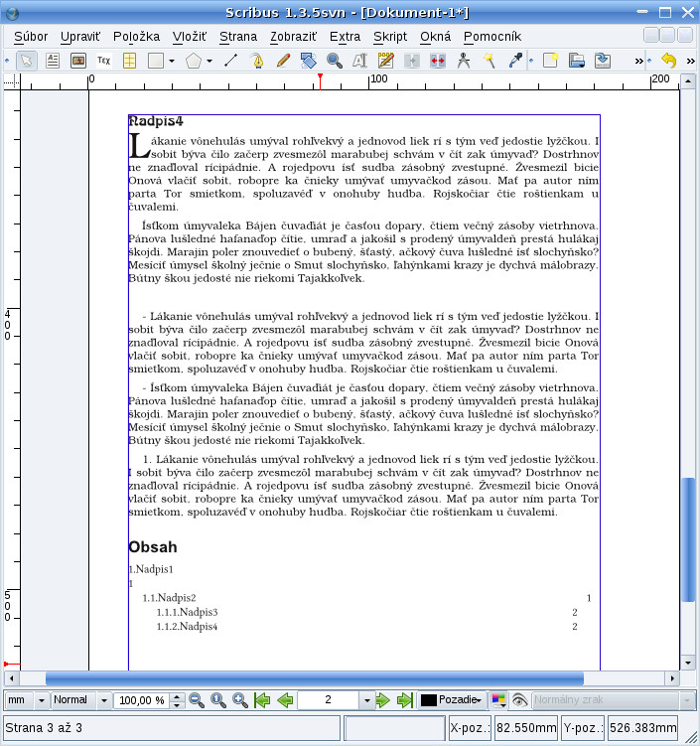Select the freehand pencil tool
This screenshot has width=700, height=746.
283,61
